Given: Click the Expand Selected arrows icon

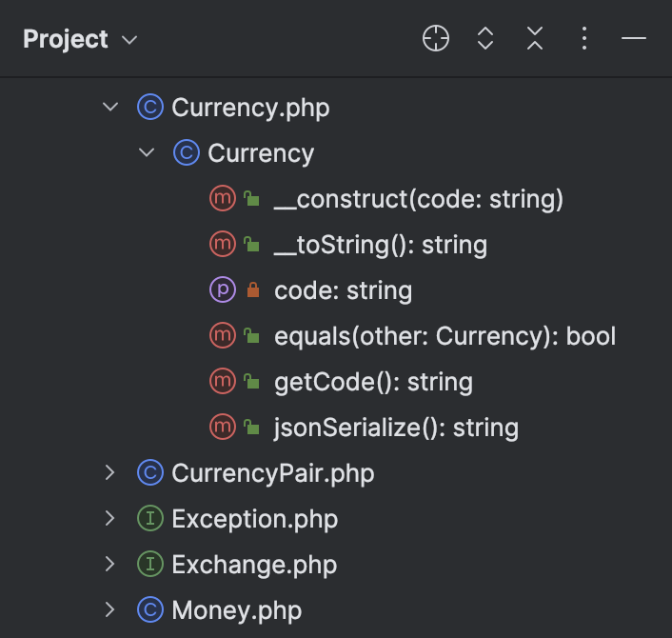Looking at the screenshot, I should coord(485,39).
